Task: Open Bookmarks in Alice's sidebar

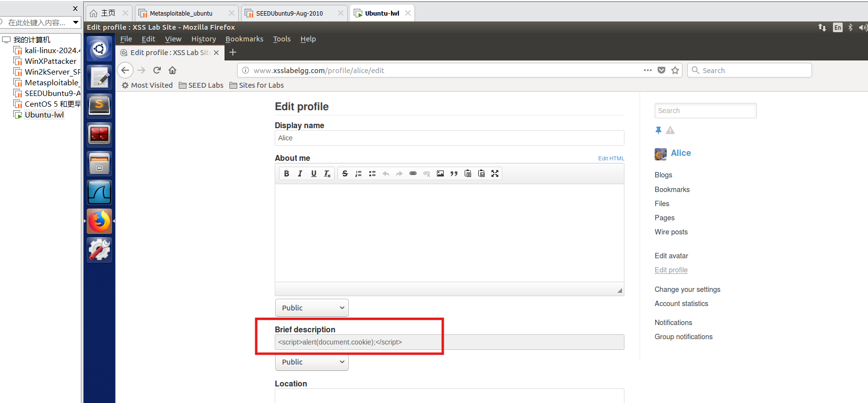Action: pyautogui.click(x=672, y=190)
